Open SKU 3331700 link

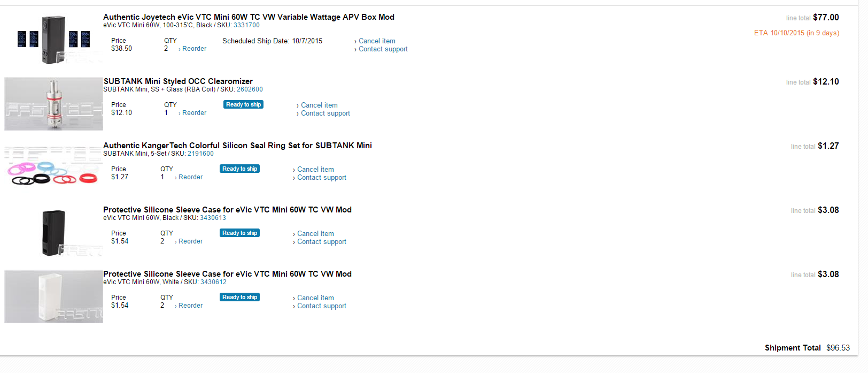[x=246, y=25]
